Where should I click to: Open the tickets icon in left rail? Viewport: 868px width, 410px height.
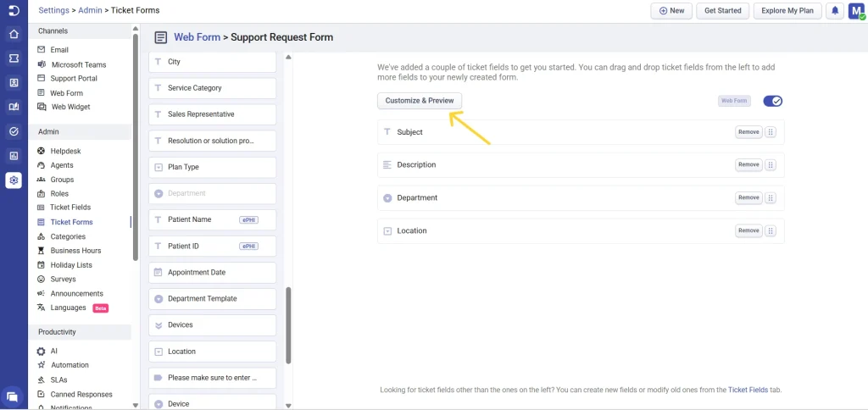14,58
